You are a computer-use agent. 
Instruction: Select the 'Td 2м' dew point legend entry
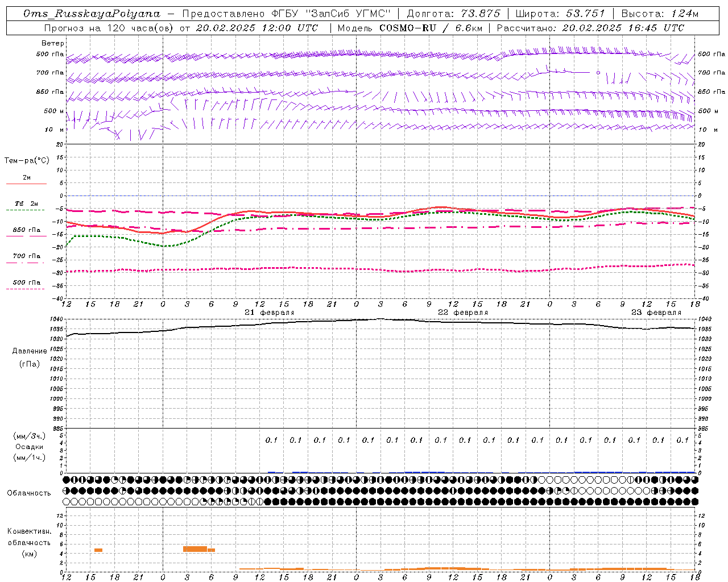[x=27, y=203]
